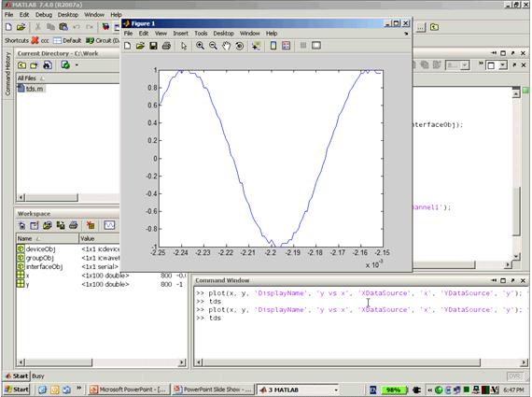Click Find Files icon in Current Directory
This screenshot has height=397, width=532.
[48, 65]
